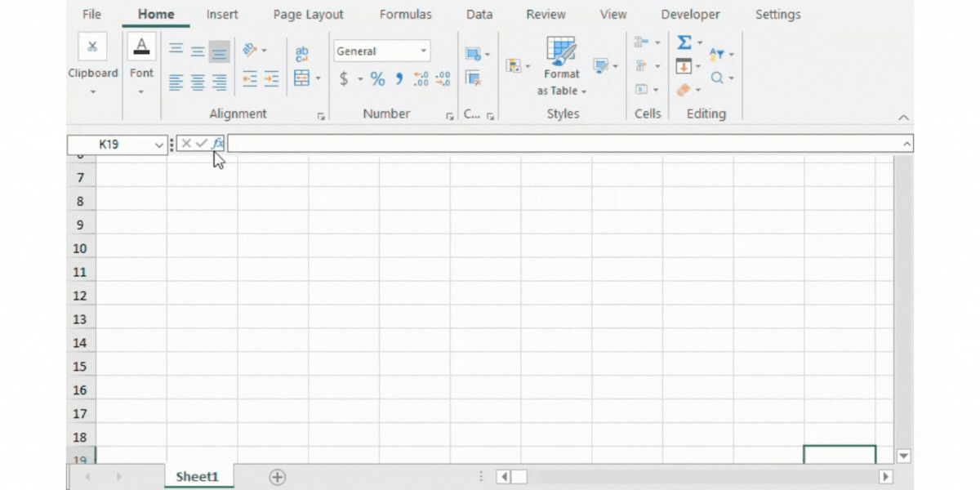Select the Sheet1 sheet tab

pos(198,477)
